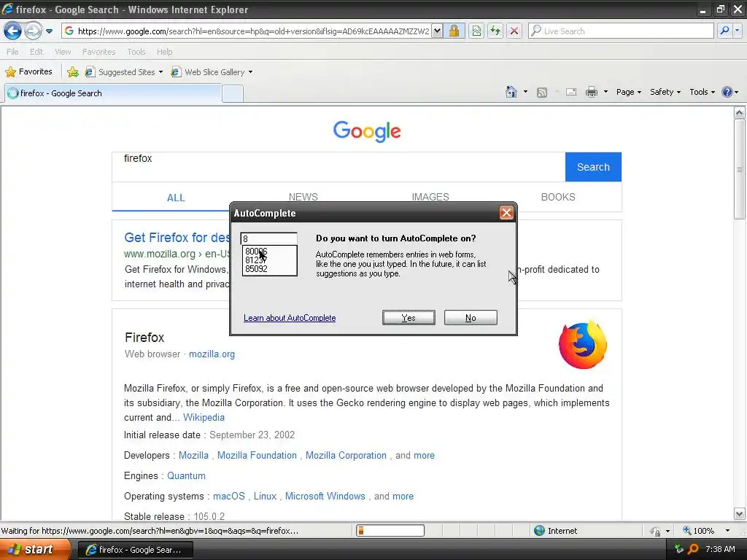
Task: Click the Firefox logo thumbnail
Action: [583, 344]
